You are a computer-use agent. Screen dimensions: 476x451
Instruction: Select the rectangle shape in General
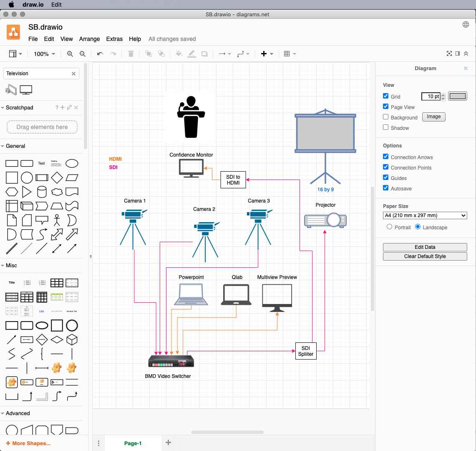[x=12, y=163]
